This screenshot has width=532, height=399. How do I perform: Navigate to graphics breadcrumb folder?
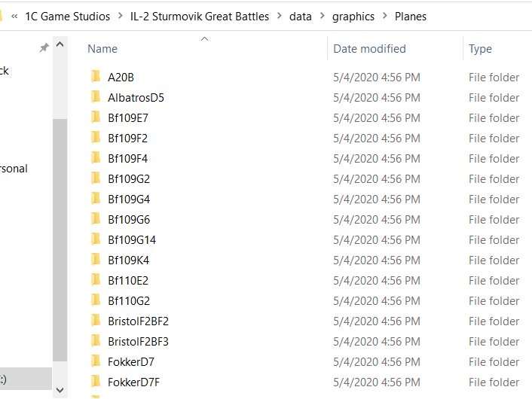point(353,17)
